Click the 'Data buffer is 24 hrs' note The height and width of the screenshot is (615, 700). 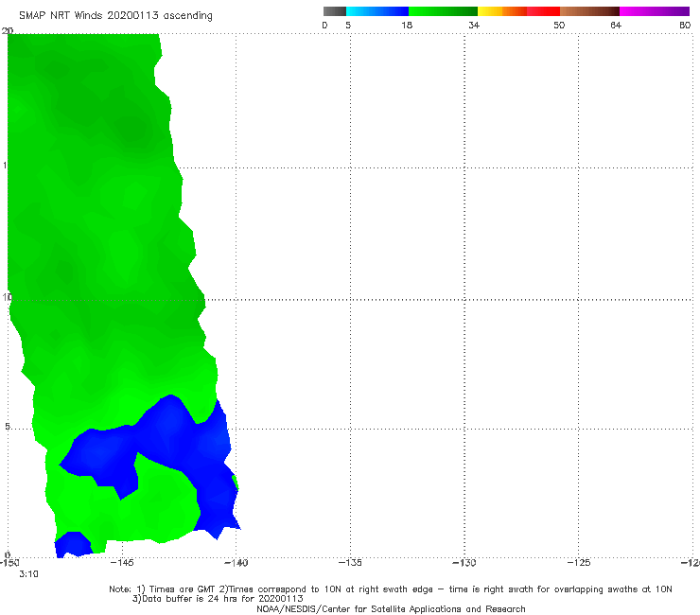click(x=218, y=599)
